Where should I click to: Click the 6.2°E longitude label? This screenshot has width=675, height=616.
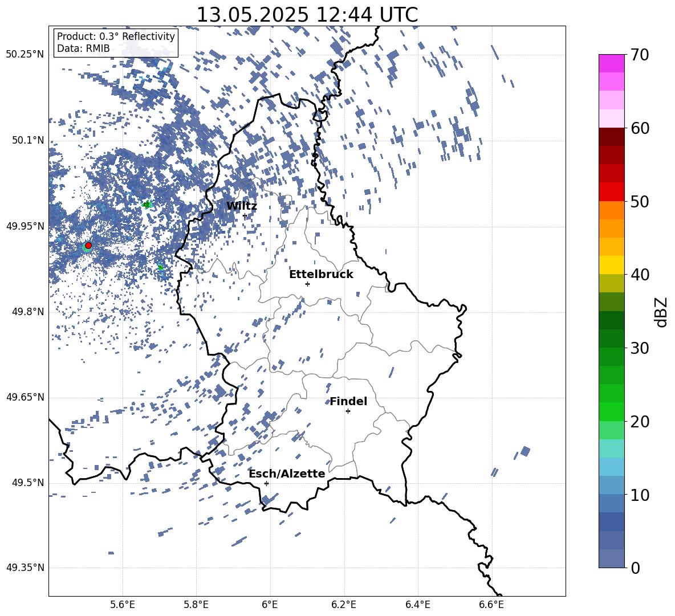click(x=344, y=605)
